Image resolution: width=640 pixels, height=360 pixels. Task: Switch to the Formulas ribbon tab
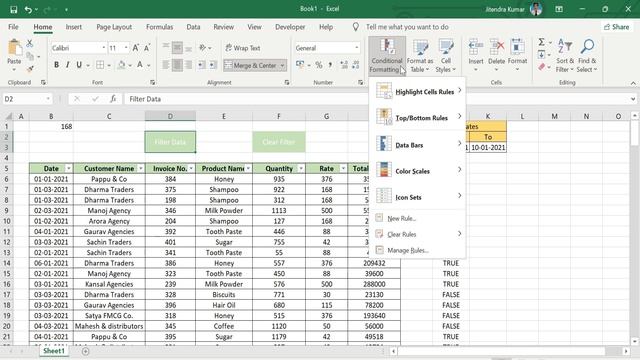click(160, 27)
